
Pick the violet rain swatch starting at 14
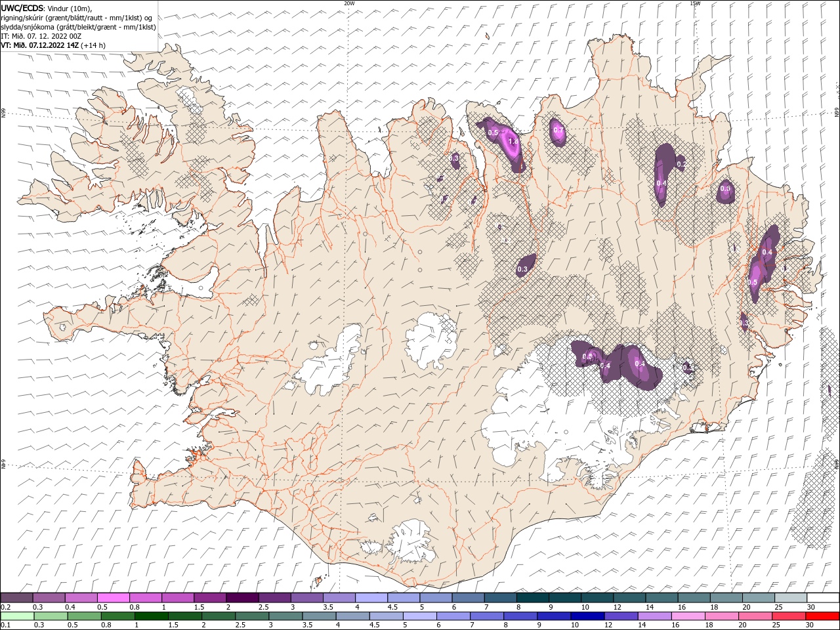pyautogui.click(x=655, y=616)
